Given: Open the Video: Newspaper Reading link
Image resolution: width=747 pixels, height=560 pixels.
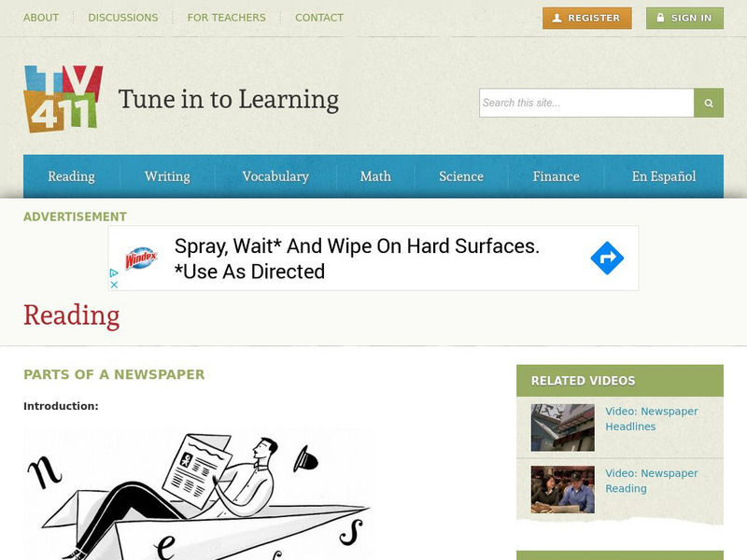Looking at the screenshot, I should pyautogui.click(x=651, y=481).
